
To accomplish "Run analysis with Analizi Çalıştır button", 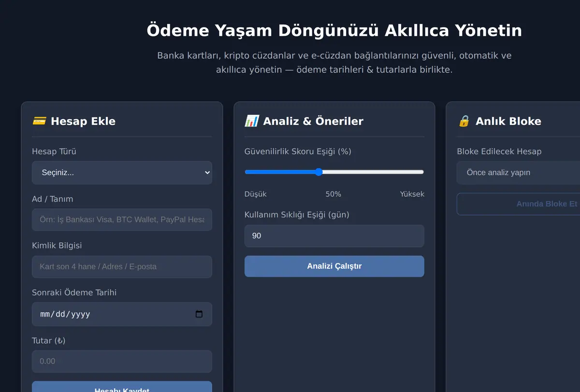I will coord(334,266).
